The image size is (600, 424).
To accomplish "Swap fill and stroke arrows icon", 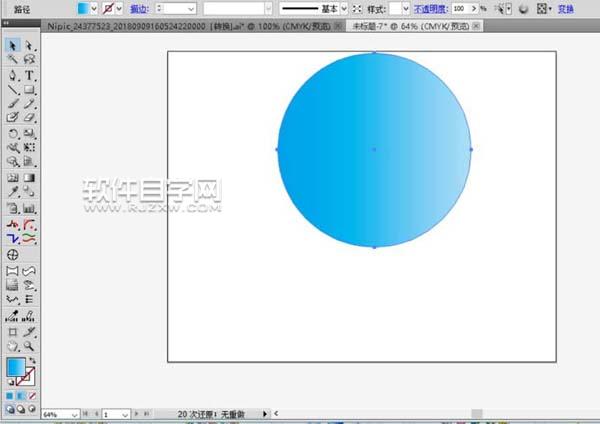I will [32, 360].
